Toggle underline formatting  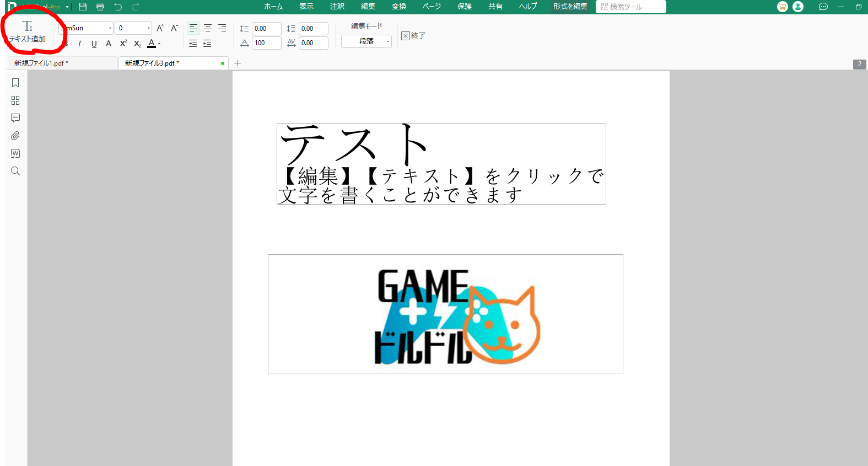point(94,44)
